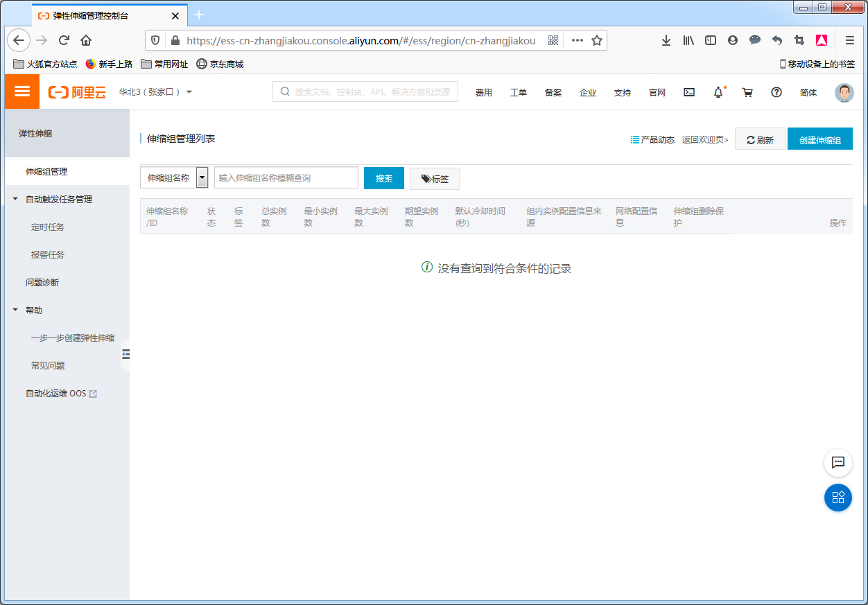
Task: Open the chat feedback floating button
Action: [837, 462]
